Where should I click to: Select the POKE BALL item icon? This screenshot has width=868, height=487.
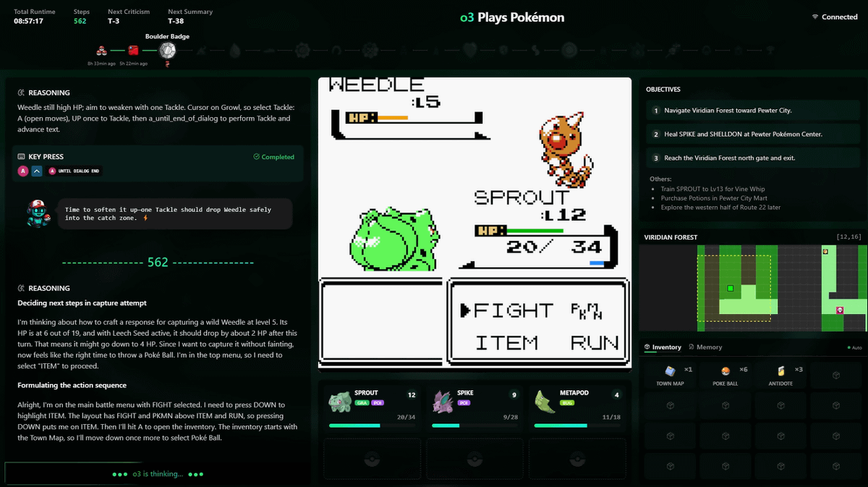(x=726, y=371)
